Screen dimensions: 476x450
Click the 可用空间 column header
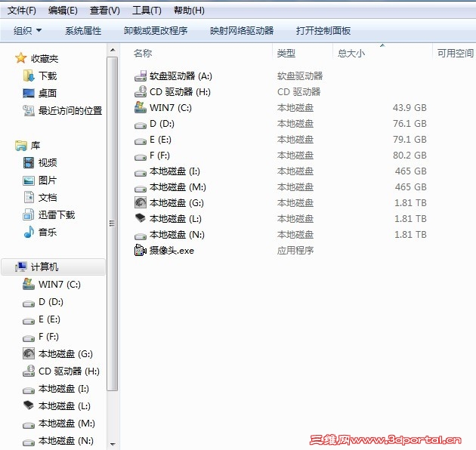[455, 53]
